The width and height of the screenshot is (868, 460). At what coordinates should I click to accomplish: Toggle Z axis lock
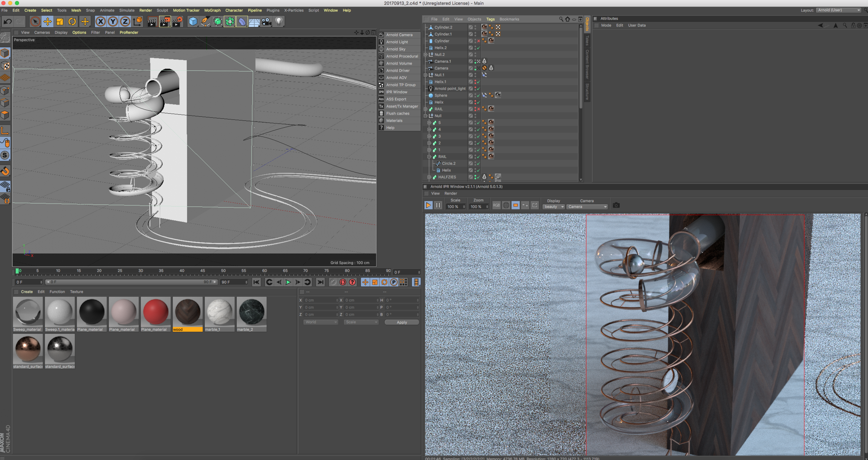[x=125, y=22]
